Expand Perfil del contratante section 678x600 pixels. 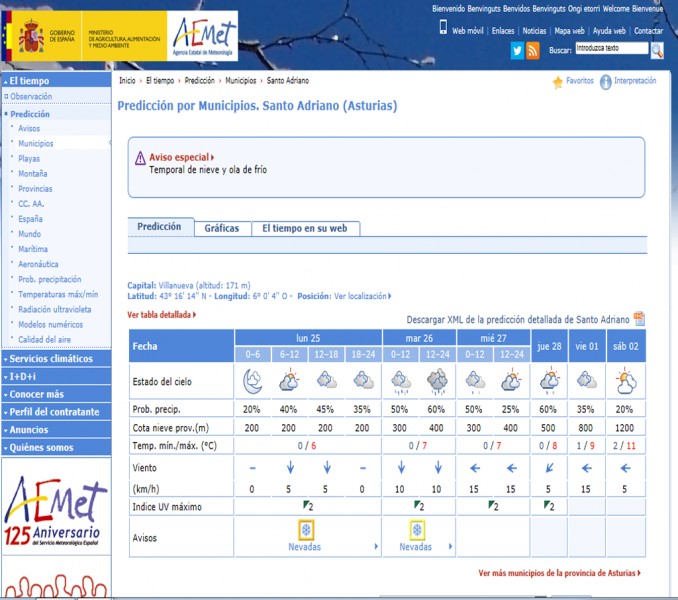point(56,412)
